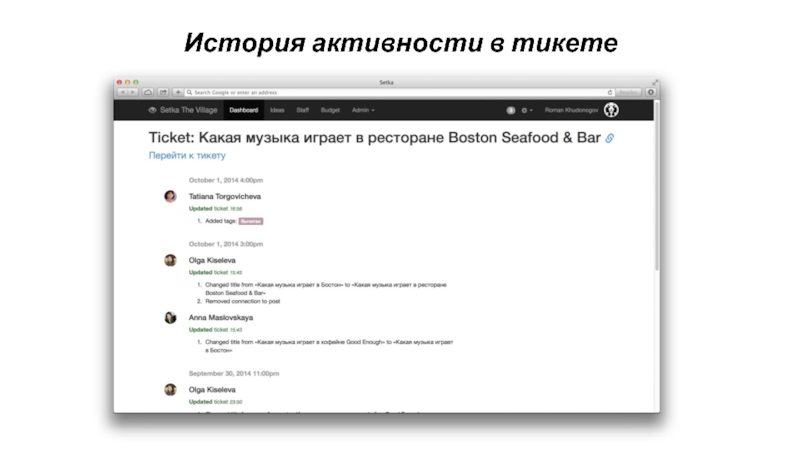
Task: Select the 'Added tags:' label text
Action: (221, 221)
